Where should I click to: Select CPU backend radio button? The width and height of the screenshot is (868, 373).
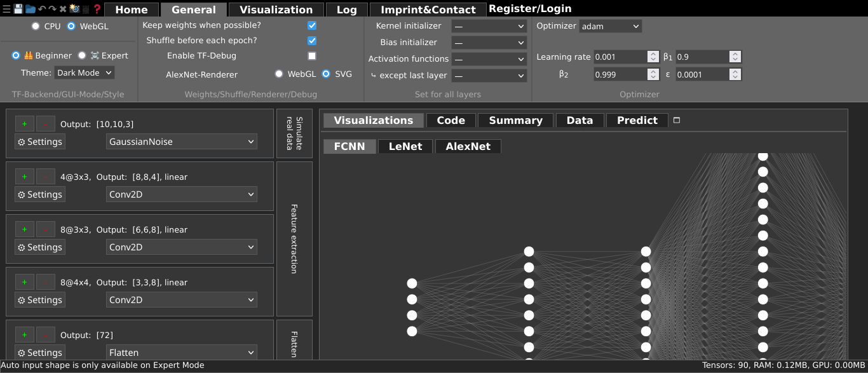[x=36, y=26]
